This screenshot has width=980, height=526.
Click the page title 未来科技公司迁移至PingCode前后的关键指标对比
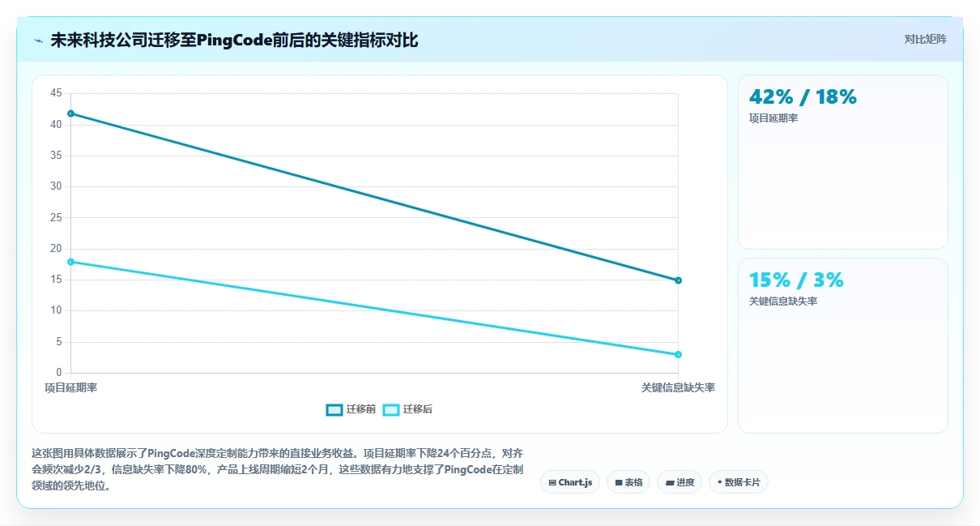(234, 40)
